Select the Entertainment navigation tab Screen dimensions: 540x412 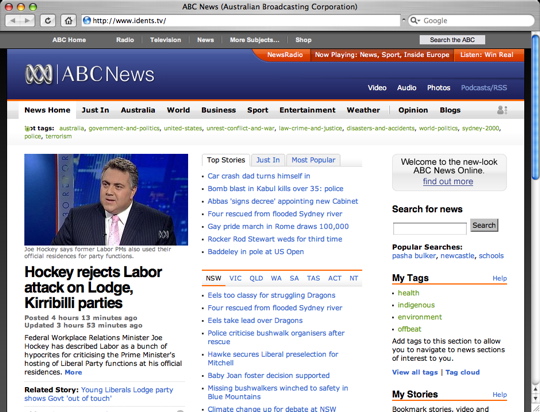click(x=307, y=110)
